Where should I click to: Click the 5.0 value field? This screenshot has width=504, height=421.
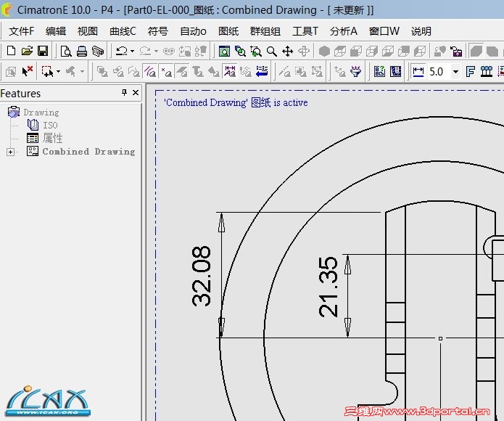point(439,71)
